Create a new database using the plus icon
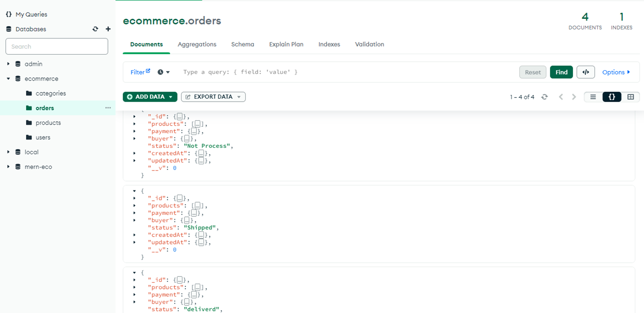 click(108, 29)
